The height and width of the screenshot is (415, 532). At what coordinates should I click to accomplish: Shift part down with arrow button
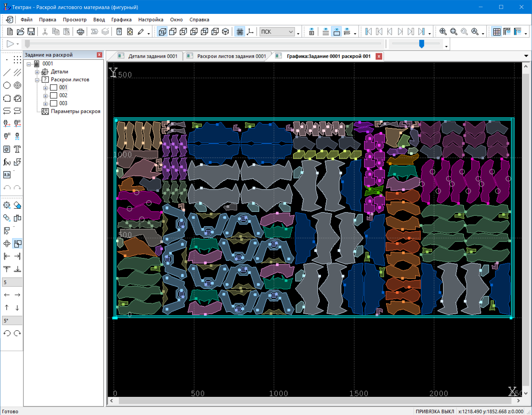17,308
